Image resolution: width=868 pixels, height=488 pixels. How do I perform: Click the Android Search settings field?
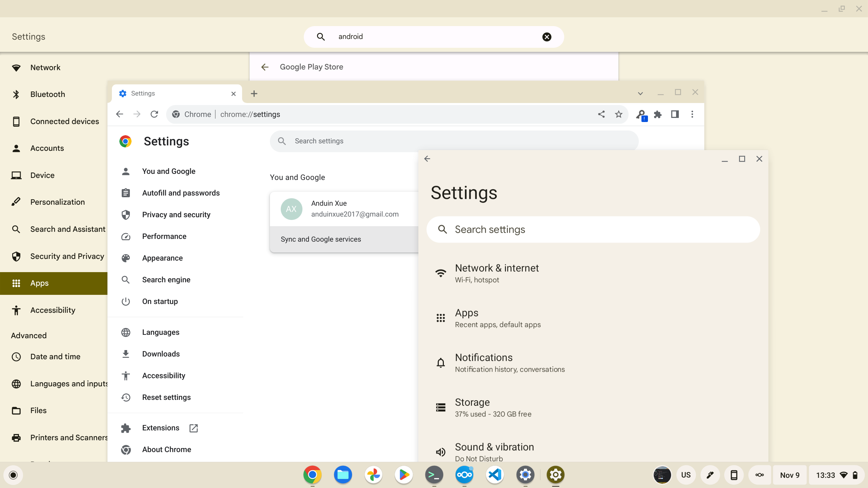pos(593,229)
